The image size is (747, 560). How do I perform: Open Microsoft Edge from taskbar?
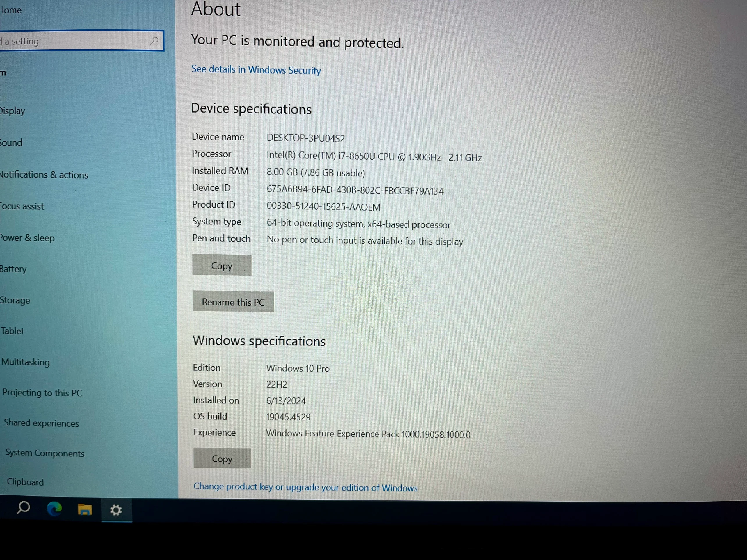tap(54, 509)
